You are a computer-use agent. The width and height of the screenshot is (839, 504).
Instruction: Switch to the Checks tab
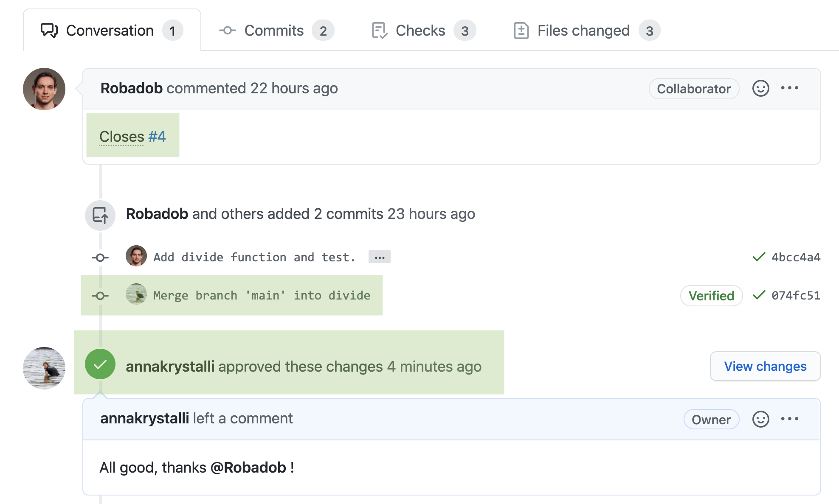pyautogui.click(x=423, y=31)
